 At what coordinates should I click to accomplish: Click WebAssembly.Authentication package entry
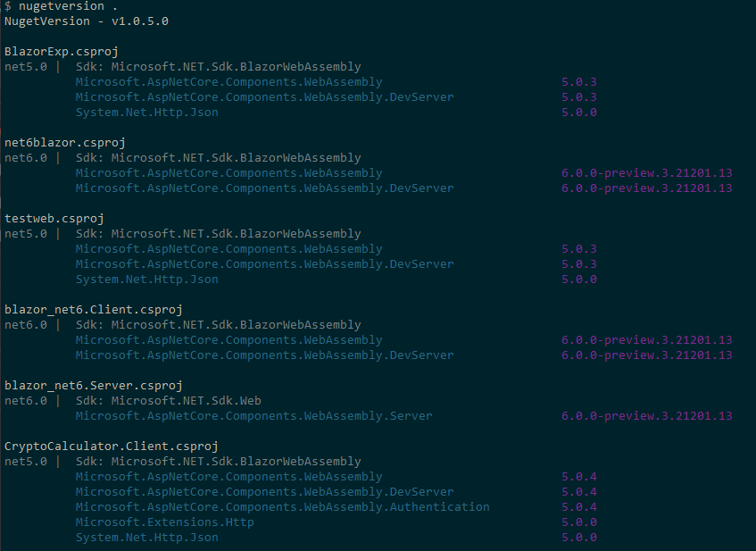[x=282, y=507]
